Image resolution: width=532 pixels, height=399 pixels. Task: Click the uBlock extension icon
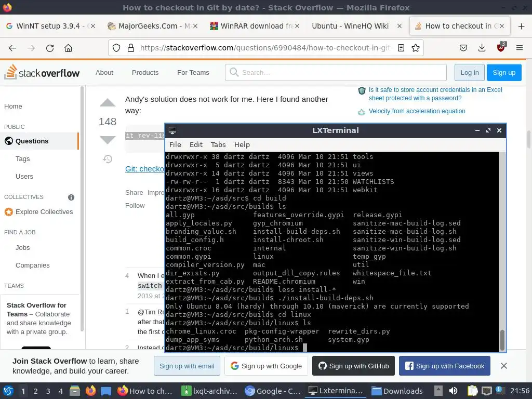pyautogui.click(x=501, y=47)
